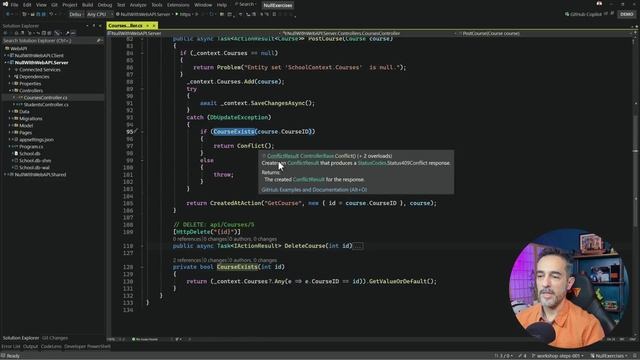This screenshot has height=360, width=640.
Task: Expand the NullWithWebAPI.Shared project
Action: (5, 174)
